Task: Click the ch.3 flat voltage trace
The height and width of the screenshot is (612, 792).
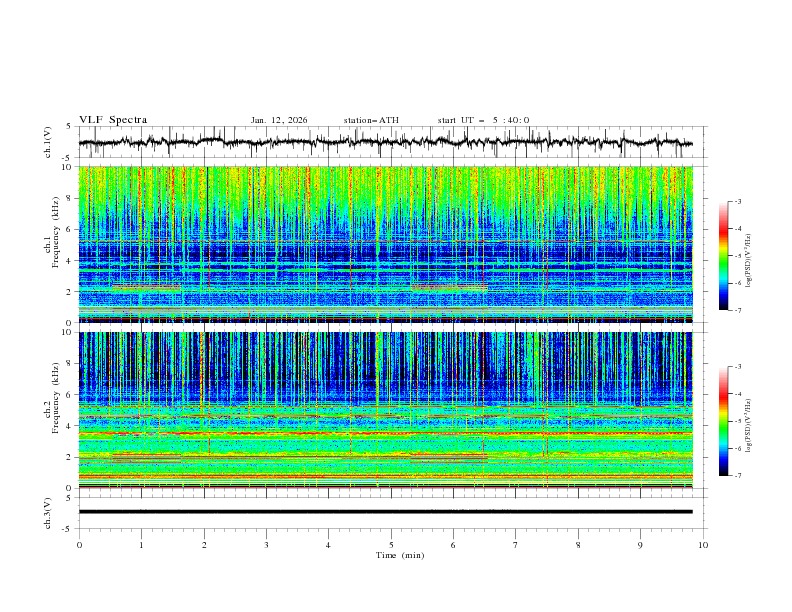Action: (385, 512)
